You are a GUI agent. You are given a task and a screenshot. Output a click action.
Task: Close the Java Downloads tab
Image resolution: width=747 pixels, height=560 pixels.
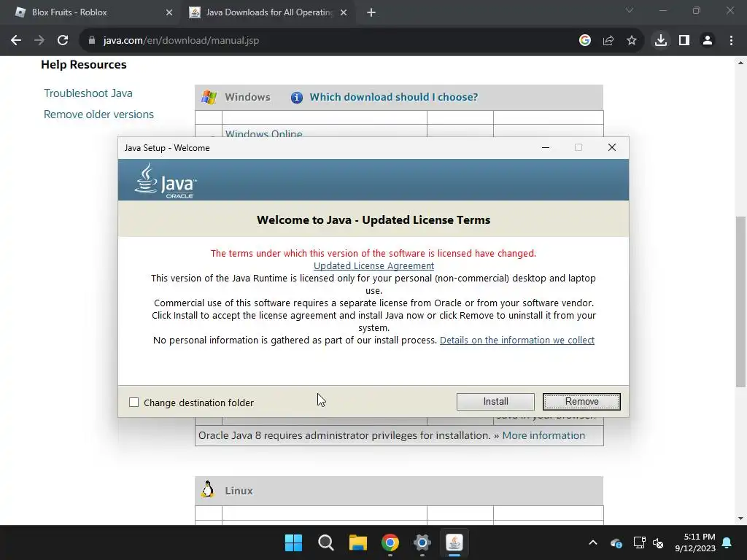344,13
